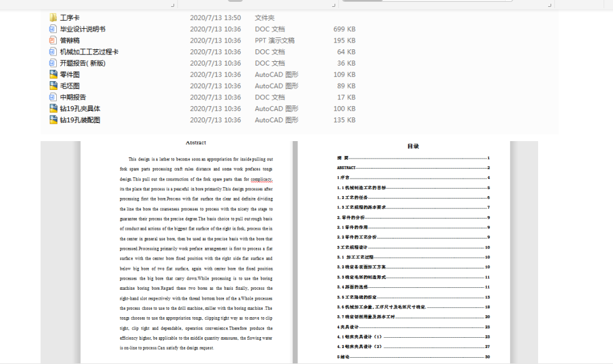Viewport: 613px width, 364px height.
Task: Click the AutoCAD icon beside 零件图
Action: point(53,74)
